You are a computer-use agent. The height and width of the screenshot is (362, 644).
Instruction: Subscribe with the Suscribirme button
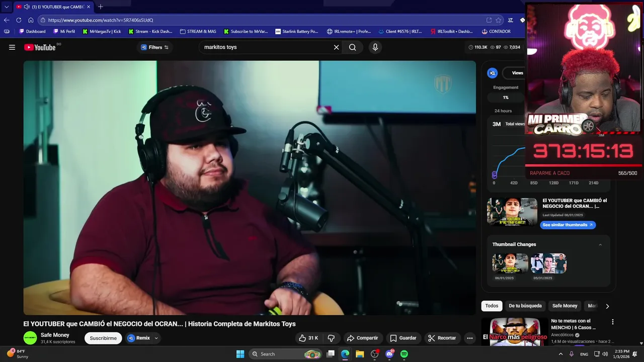point(103,338)
